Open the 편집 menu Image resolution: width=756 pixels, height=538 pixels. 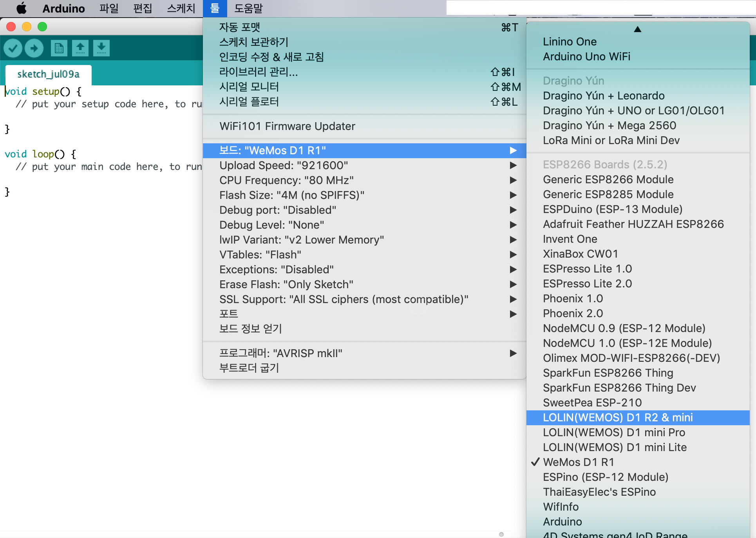tap(143, 8)
